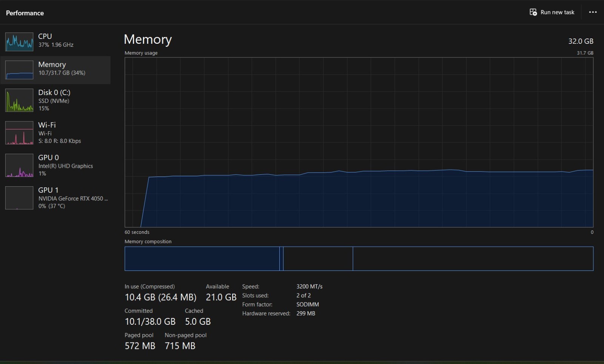
Task: Click the 0% (37 °C) GPU temperature text
Action: click(x=52, y=206)
